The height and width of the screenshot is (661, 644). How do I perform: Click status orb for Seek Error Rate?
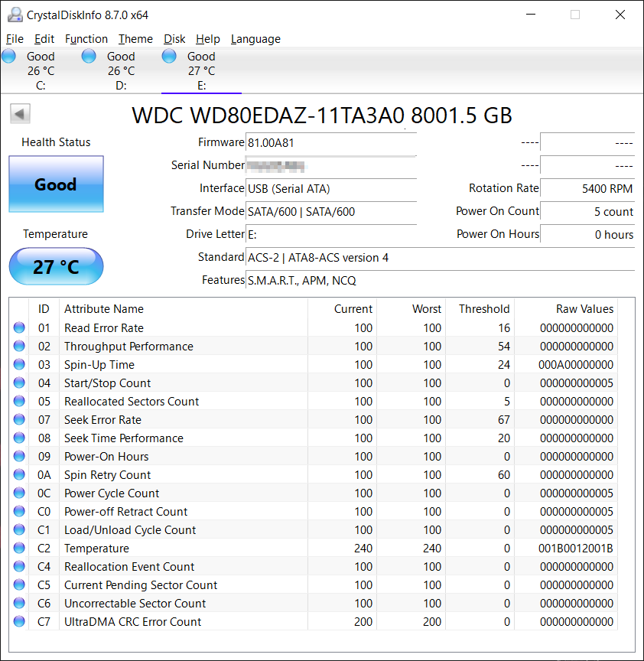tap(19, 419)
